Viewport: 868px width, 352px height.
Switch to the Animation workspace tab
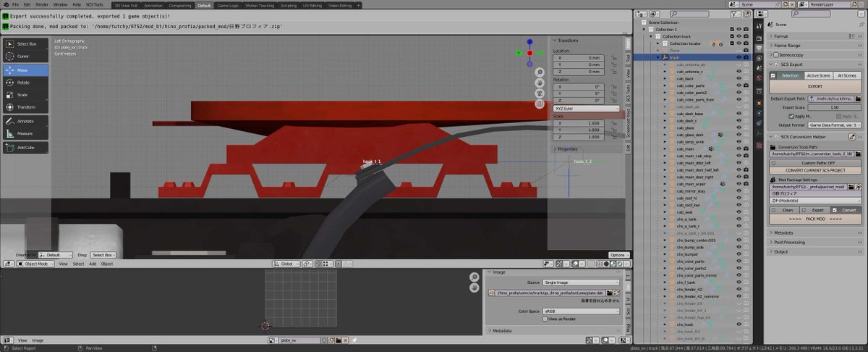(153, 5)
